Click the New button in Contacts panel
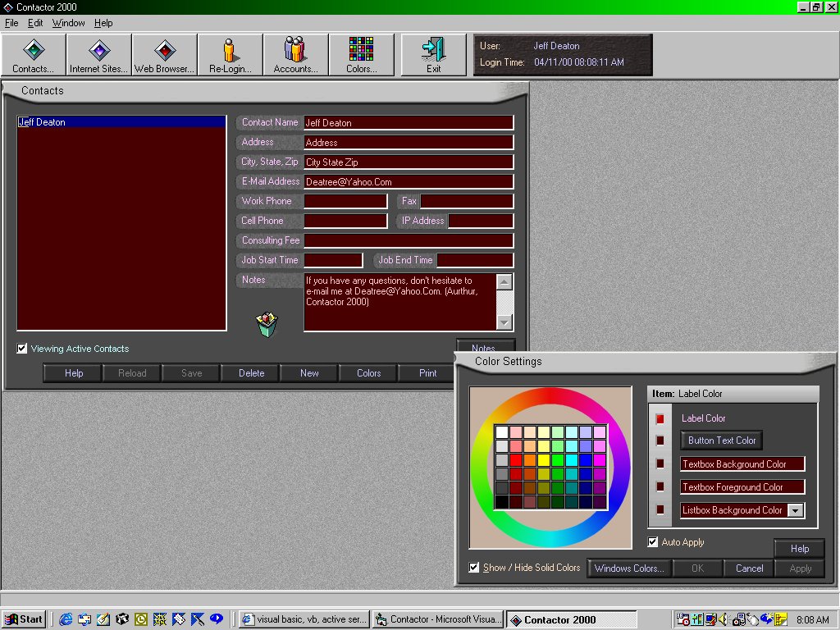840x630 pixels. pos(309,373)
